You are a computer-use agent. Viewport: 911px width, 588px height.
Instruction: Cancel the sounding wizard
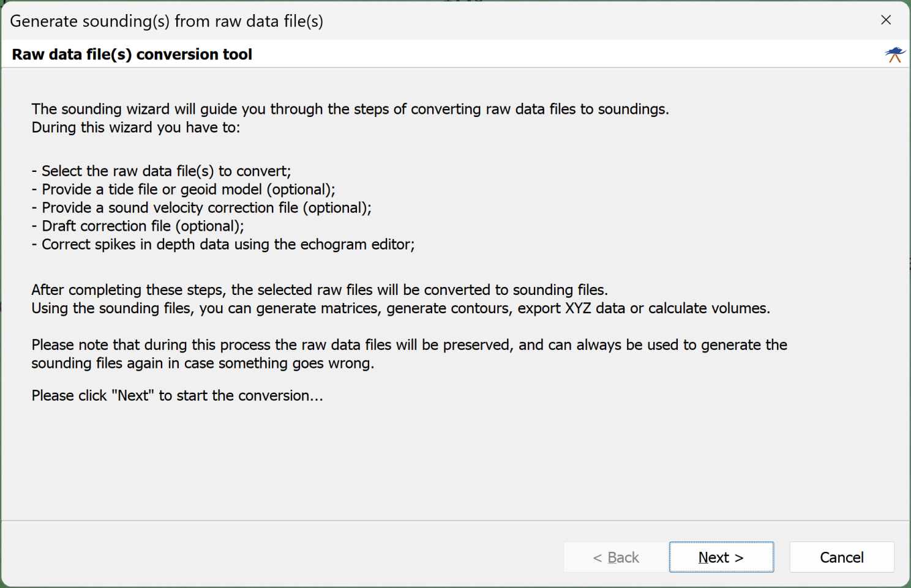(x=842, y=557)
